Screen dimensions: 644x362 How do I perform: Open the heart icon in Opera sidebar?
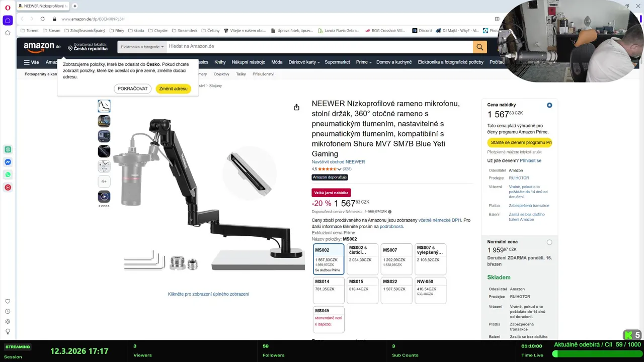(8, 301)
